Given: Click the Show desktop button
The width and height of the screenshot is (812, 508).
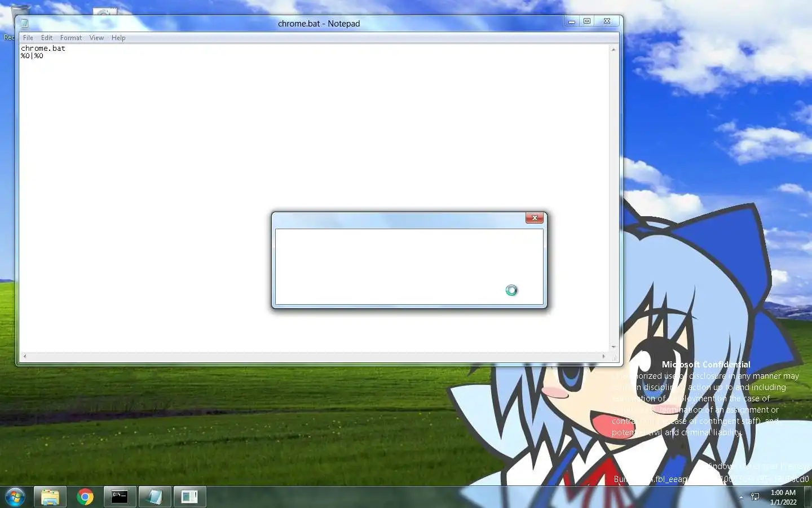Looking at the screenshot, I should tap(808, 497).
